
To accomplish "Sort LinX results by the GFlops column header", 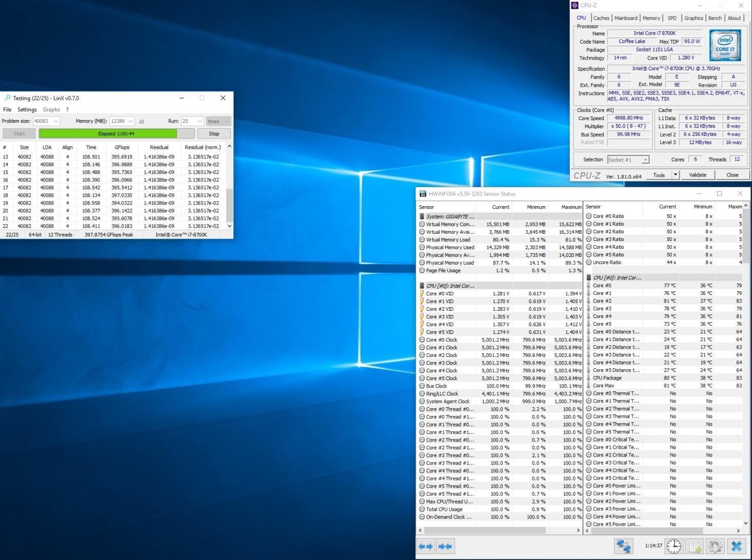I will (x=122, y=147).
